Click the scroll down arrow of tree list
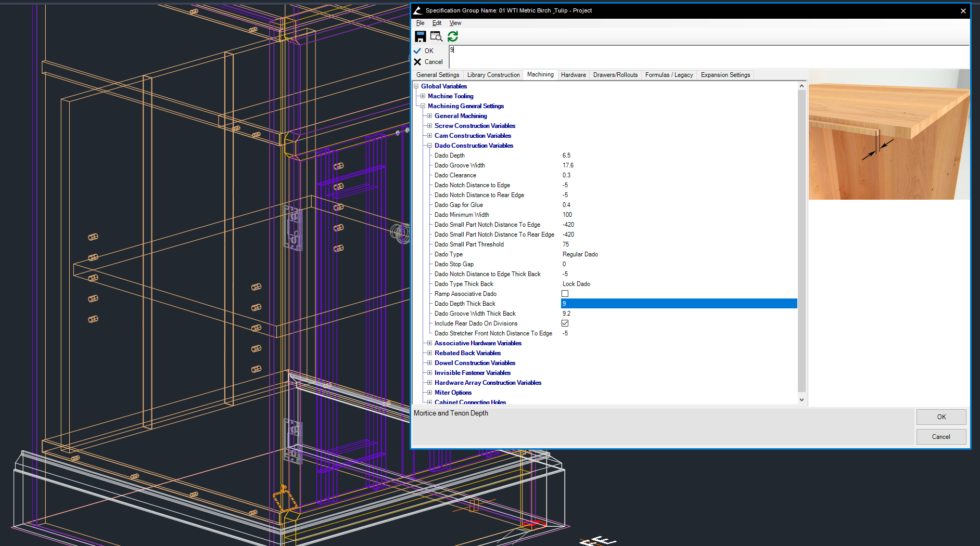The height and width of the screenshot is (546, 980). pyautogui.click(x=801, y=400)
